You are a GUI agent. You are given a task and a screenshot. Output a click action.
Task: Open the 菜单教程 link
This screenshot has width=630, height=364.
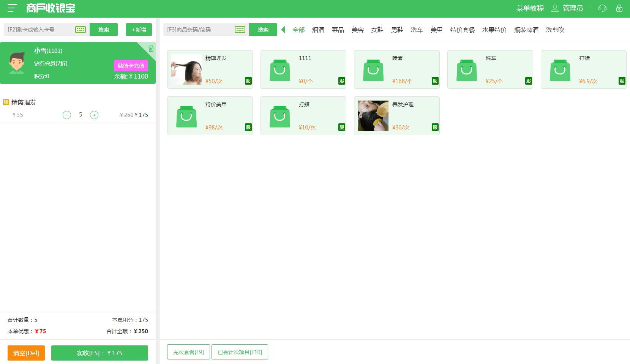530,8
